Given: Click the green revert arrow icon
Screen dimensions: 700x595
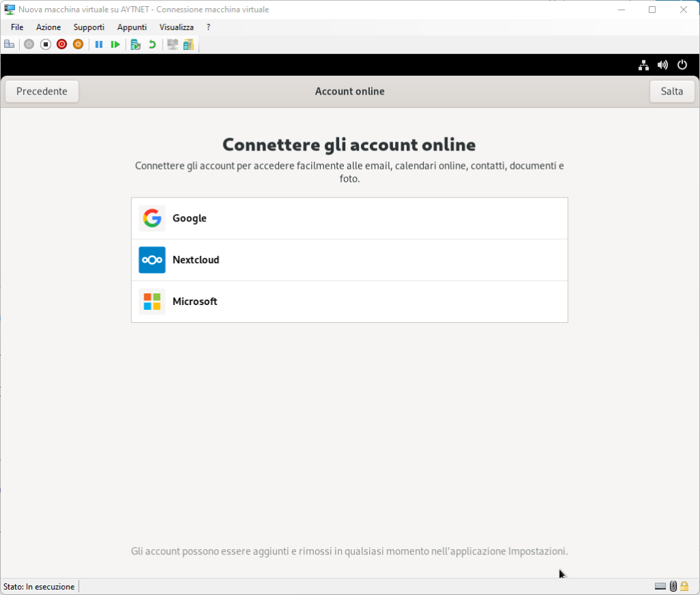Looking at the screenshot, I should [152, 44].
